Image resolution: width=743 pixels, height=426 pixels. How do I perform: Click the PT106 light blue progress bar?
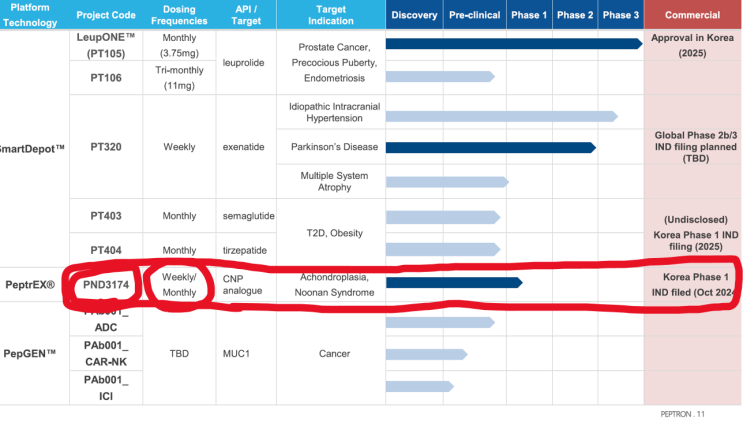click(440, 76)
